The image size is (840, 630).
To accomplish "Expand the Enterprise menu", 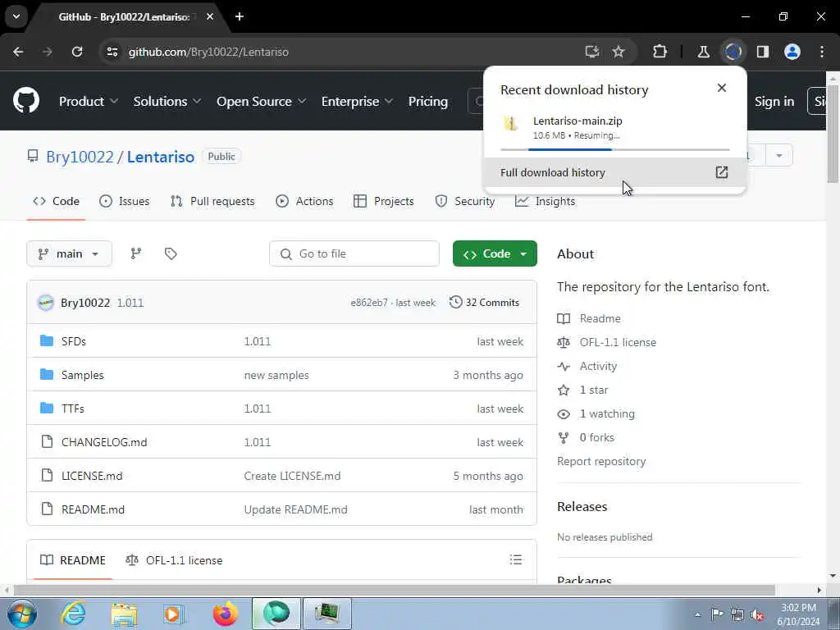I will point(357,101).
